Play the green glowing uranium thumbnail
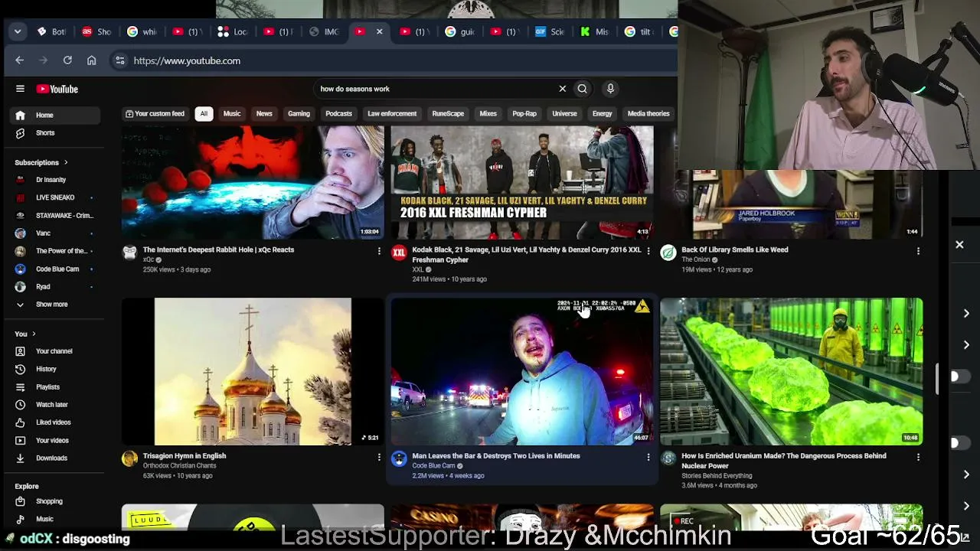This screenshot has width=980, height=551. point(792,371)
